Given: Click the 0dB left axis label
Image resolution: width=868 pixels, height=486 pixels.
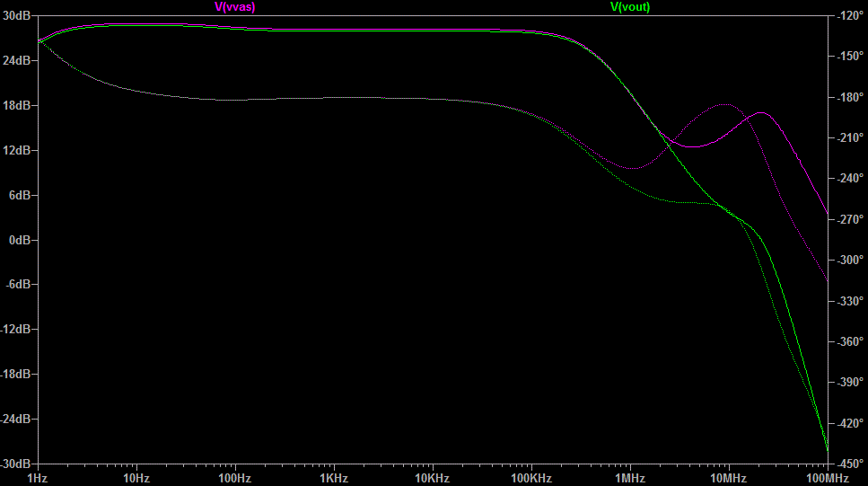Looking at the screenshot, I should 20,240.
